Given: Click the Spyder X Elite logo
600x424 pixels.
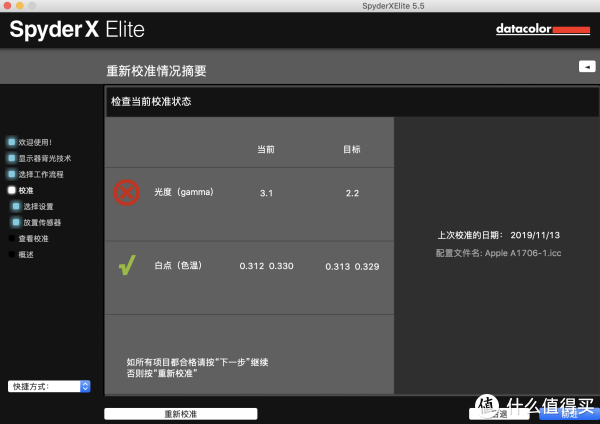Looking at the screenshot, I should (77, 29).
